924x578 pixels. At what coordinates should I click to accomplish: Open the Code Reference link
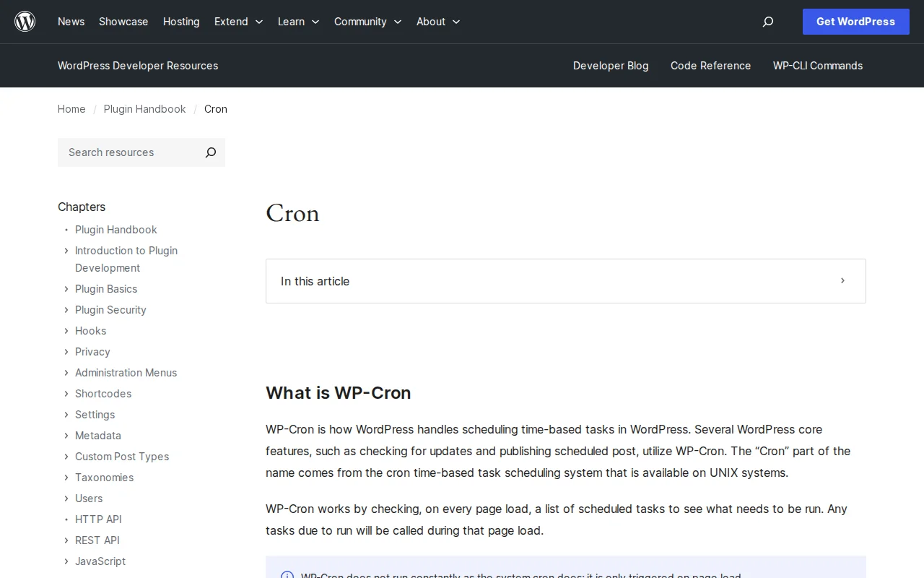(x=710, y=66)
